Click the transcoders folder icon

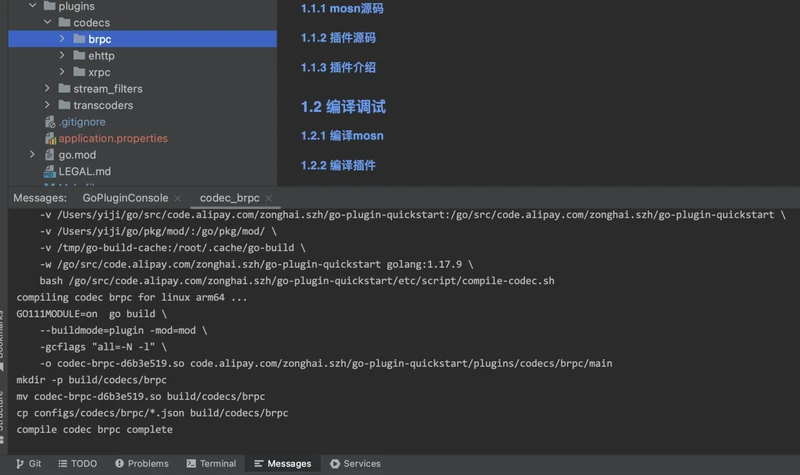[64, 105]
